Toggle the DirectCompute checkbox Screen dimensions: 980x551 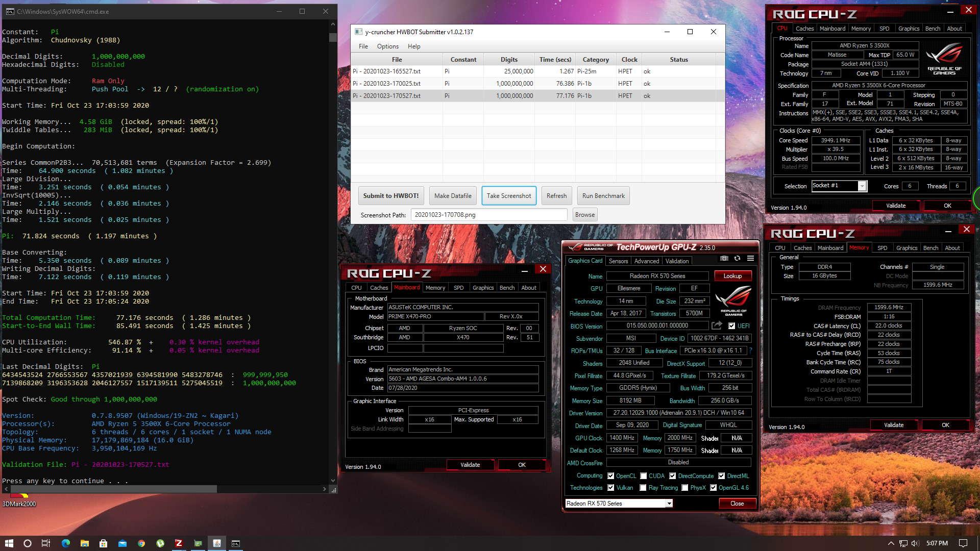coord(673,476)
